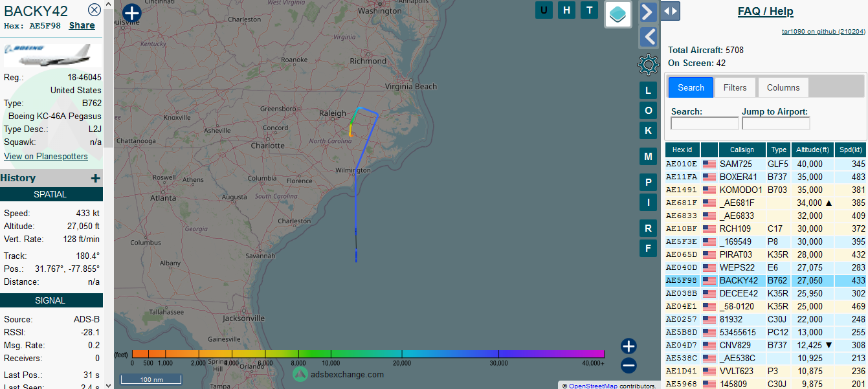Toggle the R button on map sidebar
This screenshot has width=868, height=389.
[648, 228]
